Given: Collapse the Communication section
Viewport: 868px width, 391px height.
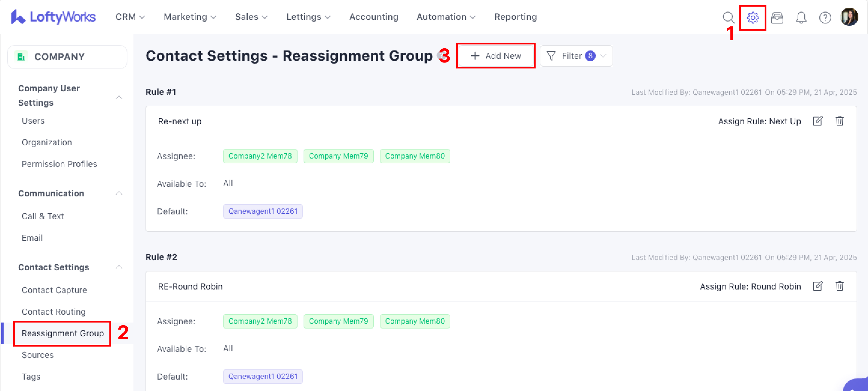Looking at the screenshot, I should [119, 193].
